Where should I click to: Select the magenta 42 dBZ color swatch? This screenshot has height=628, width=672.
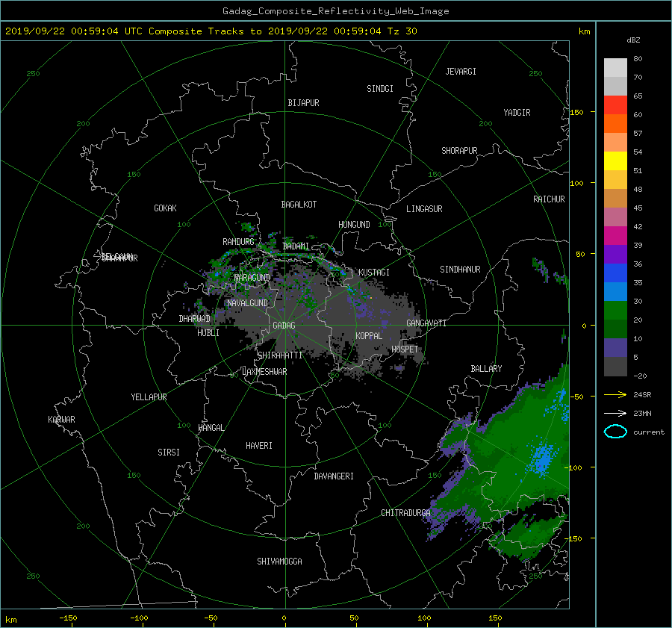click(x=615, y=235)
